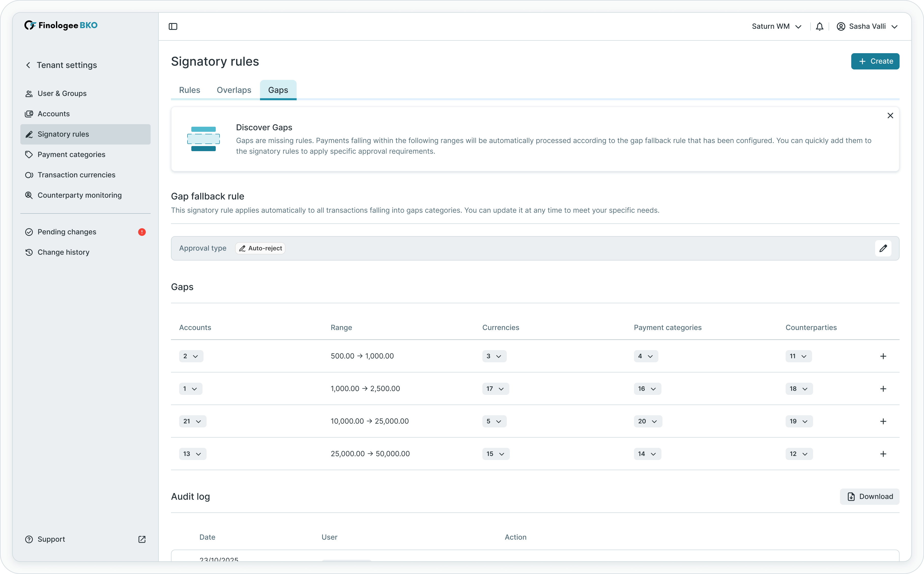Click the Create button
This screenshot has width=924, height=574.
[x=875, y=61]
